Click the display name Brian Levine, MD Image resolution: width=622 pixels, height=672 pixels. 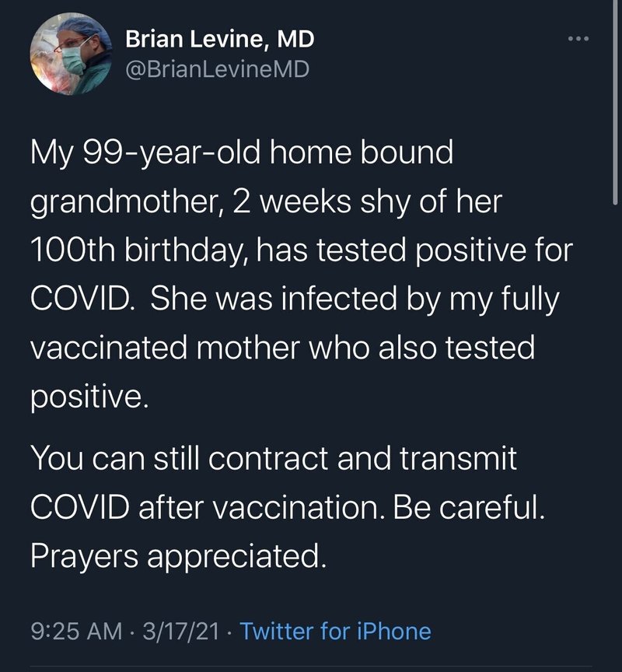click(x=220, y=40)
